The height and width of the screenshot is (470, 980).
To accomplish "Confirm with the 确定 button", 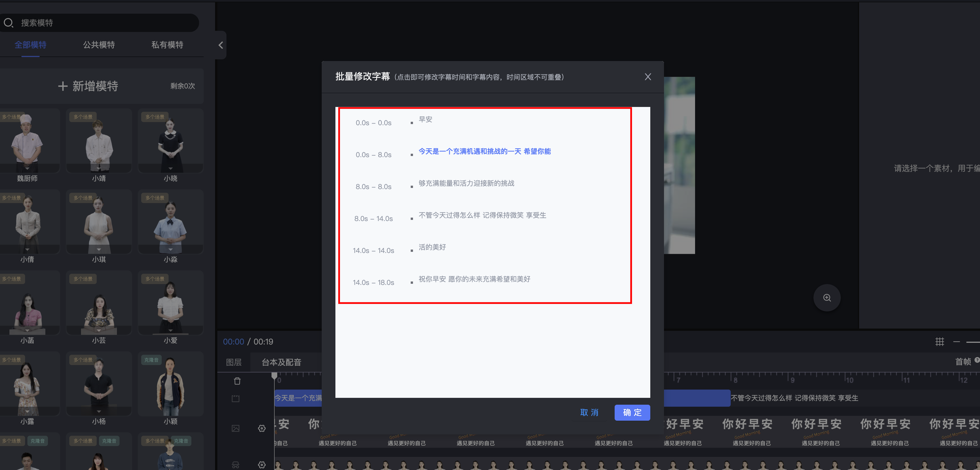I will coord(632,412).
